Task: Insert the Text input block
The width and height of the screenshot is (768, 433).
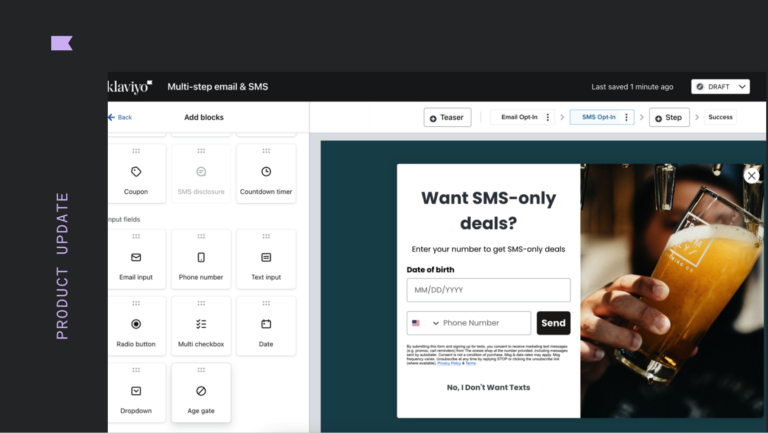Action: pyautogui.click(x=266, y=259)
